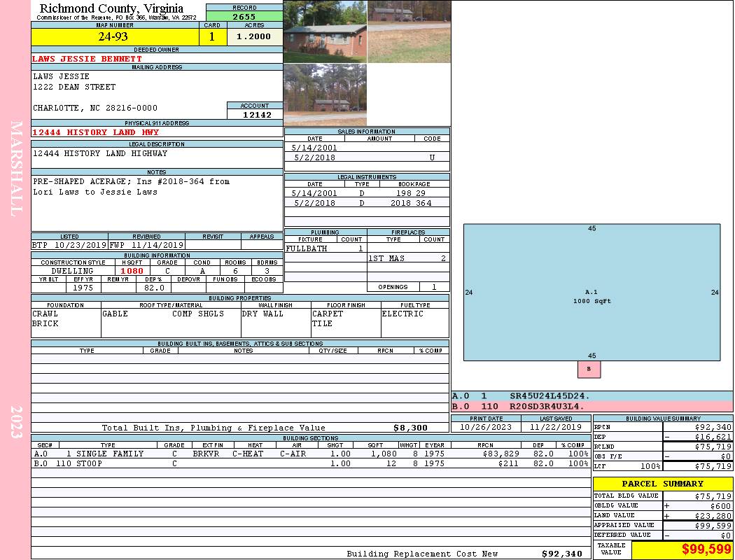Open the top-left brick house photo
Viewport: 735px width, 560px height.
(325, 31)
